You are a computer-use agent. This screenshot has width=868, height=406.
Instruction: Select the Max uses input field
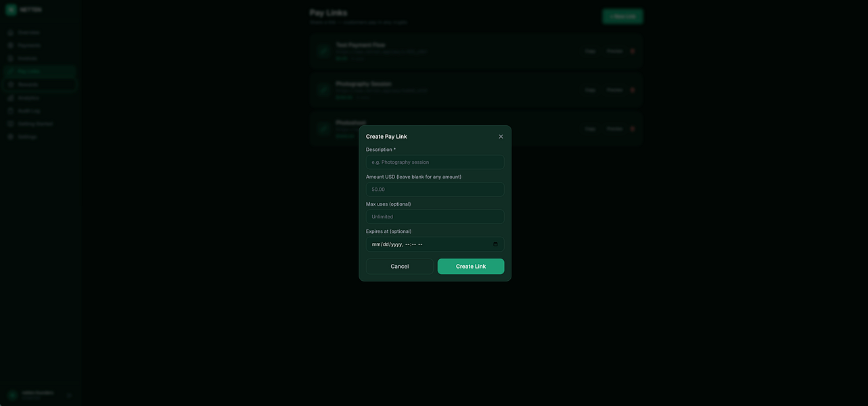[435, 217]
